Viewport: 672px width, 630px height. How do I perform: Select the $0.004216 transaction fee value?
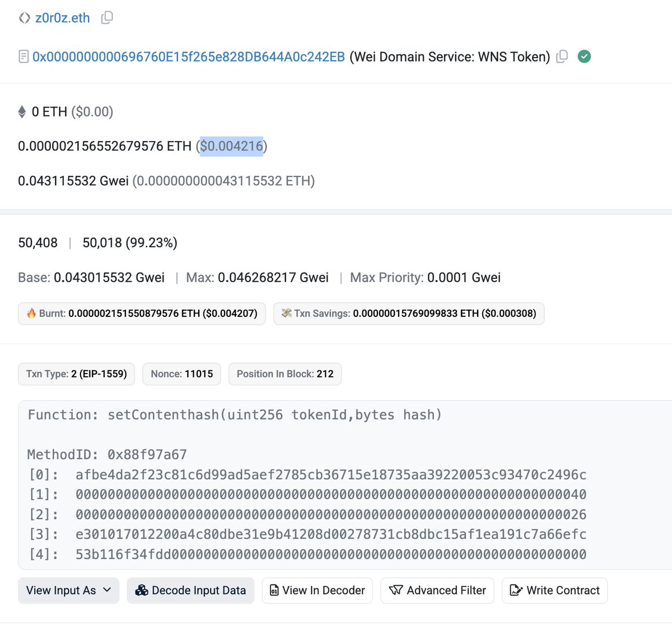pyautogui.click(x=231, y=146)
